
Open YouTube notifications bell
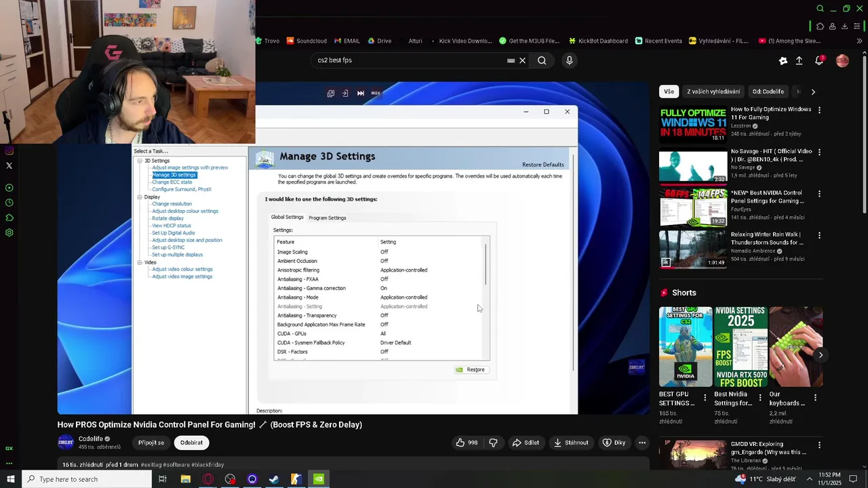[x=819, y=60]
